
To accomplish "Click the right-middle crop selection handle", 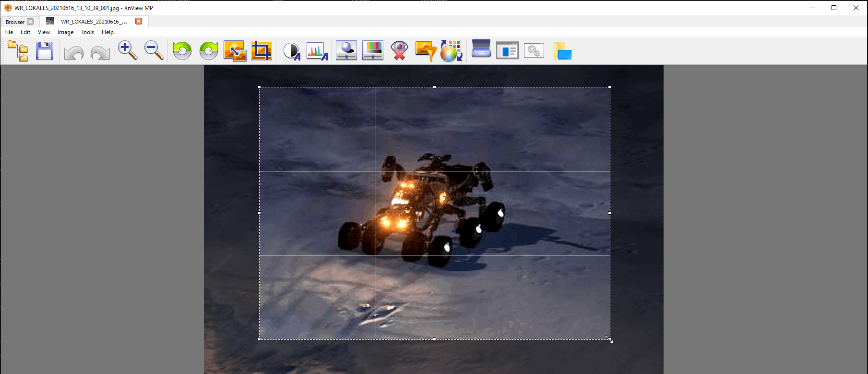I will coord(610,213).
